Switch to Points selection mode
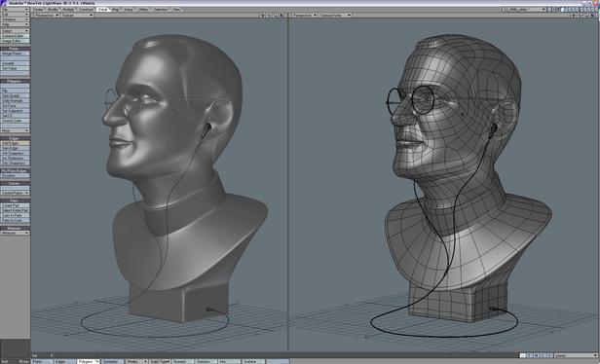 click(41, 361)
